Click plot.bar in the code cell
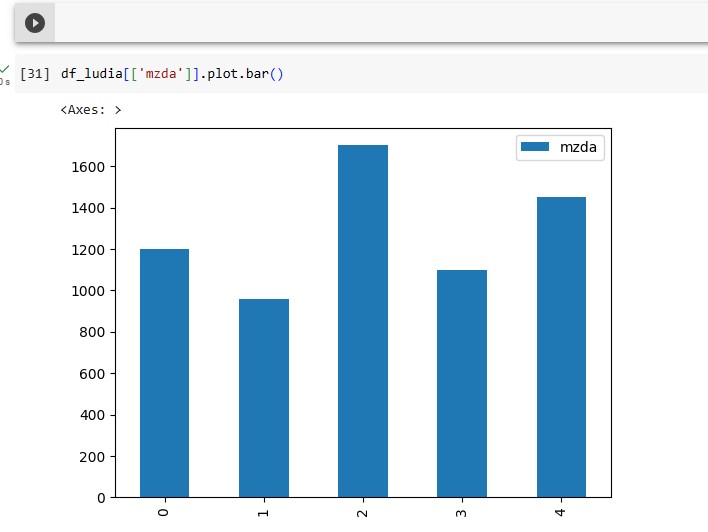The height and width of the screenshot is (532, 708). (x=236, y=74)
